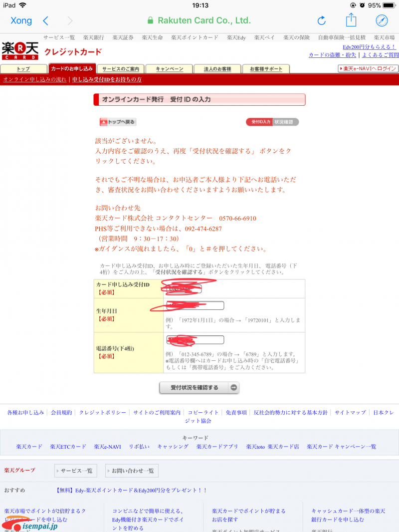
Task: Open 免責事項 footer link
Action: click(x=236, y=413)
